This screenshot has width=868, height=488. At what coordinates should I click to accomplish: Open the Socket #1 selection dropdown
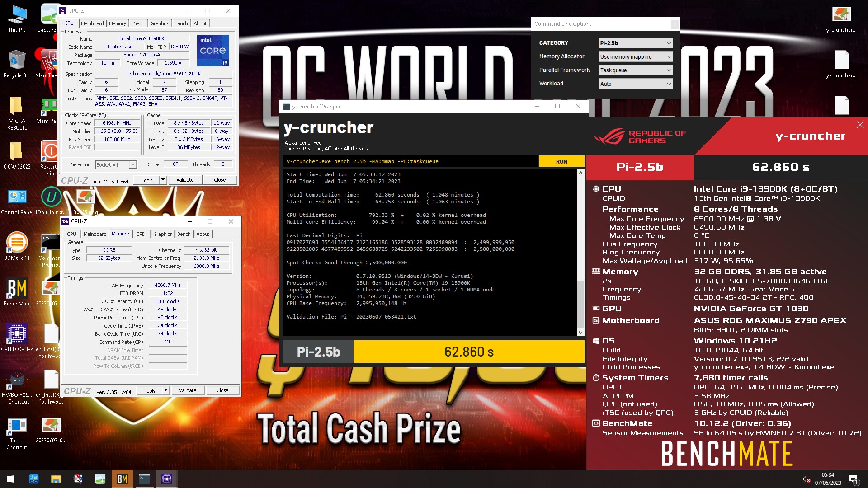coord(116,165)
